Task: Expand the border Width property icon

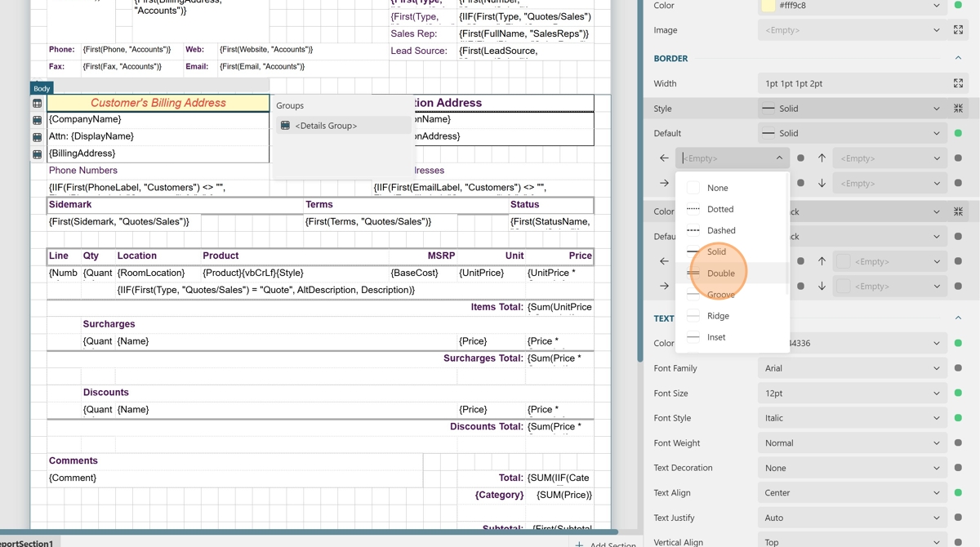Action: pos(958,83)
